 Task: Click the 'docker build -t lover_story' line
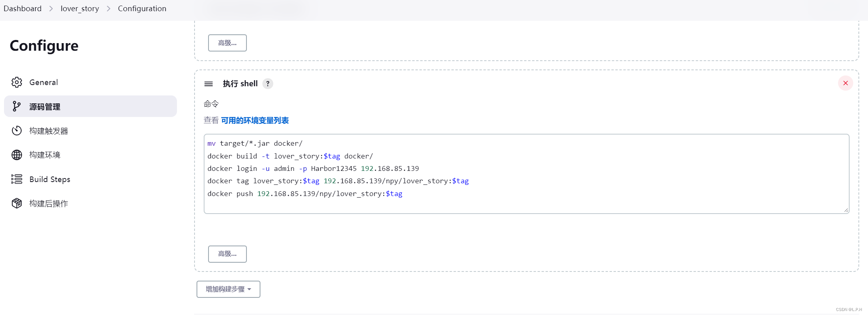[x=290, y=156]
